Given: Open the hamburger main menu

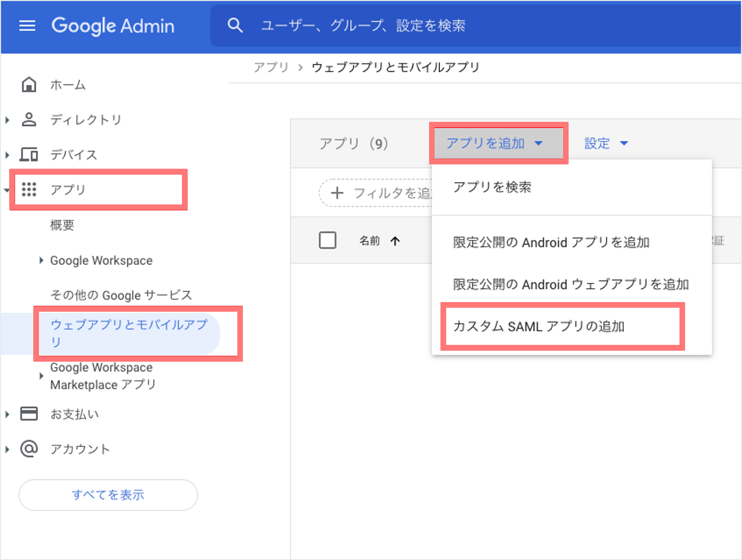Looking at the screenshot, I should 27,25.
